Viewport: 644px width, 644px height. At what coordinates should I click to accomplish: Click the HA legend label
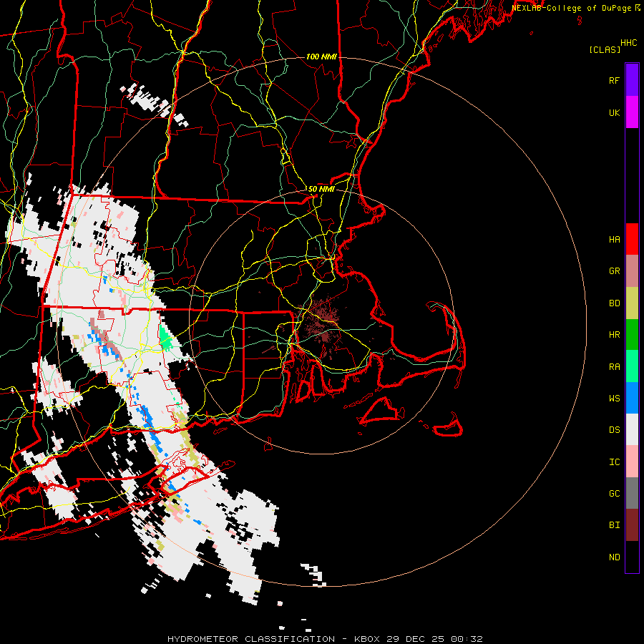click(x=614, y=240)
